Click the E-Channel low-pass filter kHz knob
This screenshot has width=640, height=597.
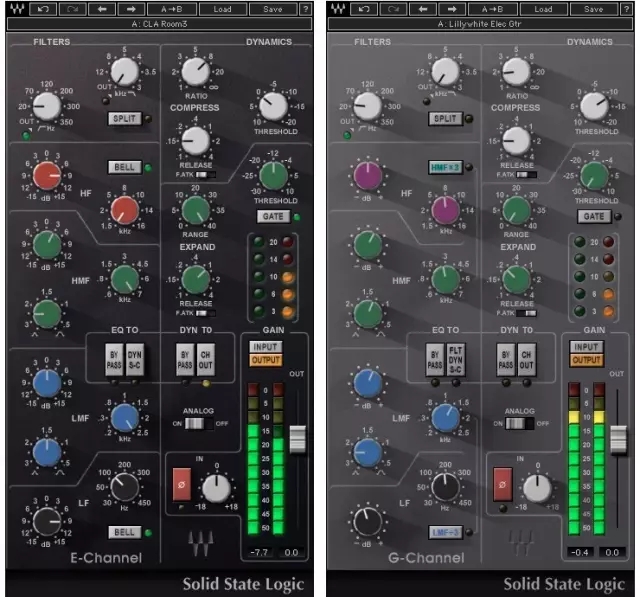125,72
